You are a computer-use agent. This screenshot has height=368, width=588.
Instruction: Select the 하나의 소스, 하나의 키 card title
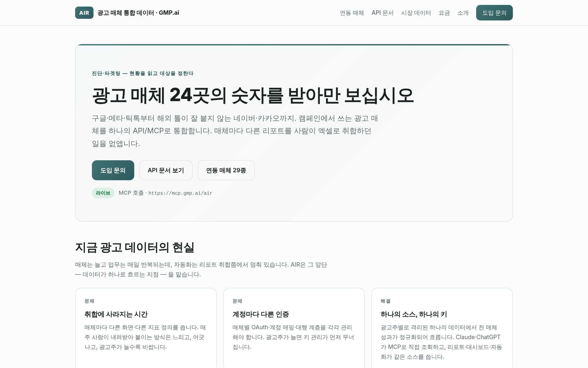(x=414, y=314)
